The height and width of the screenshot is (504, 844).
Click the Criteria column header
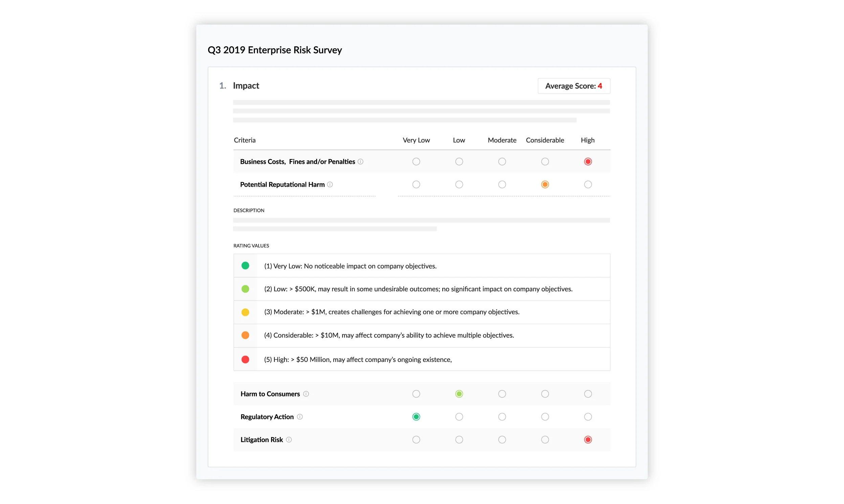pyautogui.click(x=245, y=140)
